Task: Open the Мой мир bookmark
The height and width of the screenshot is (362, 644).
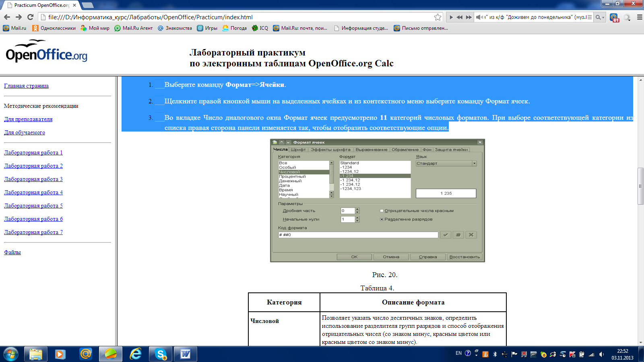Action: [x=95, y=28]
